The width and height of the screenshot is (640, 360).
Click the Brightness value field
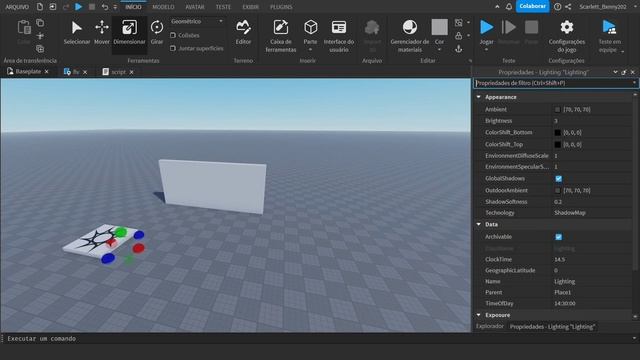[x=592, y=121]
